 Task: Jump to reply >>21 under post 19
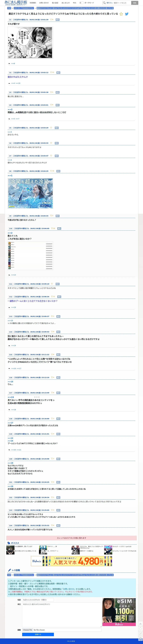click(19, 450)
